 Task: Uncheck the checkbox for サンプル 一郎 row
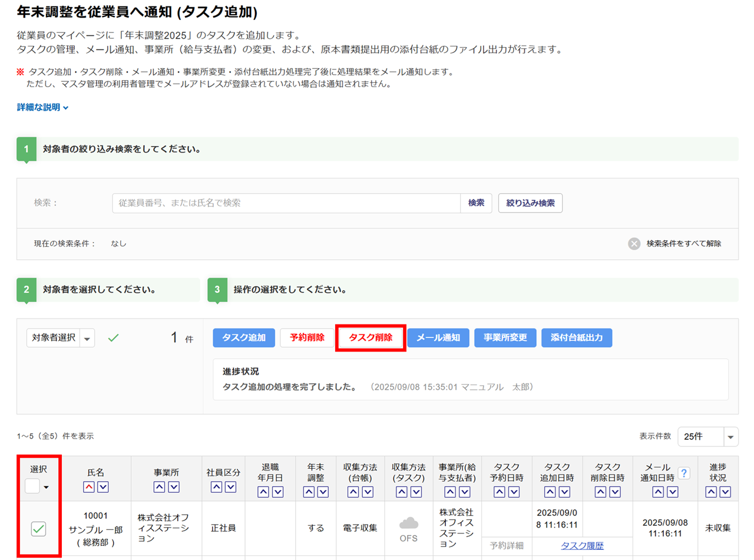39,529
